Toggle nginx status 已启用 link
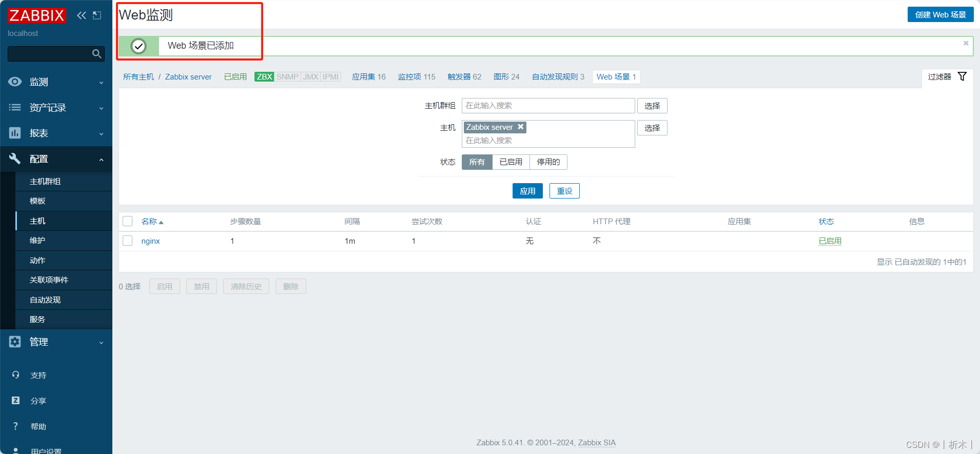This screenshot has height=454, width=980. click(x=830, y=241)
